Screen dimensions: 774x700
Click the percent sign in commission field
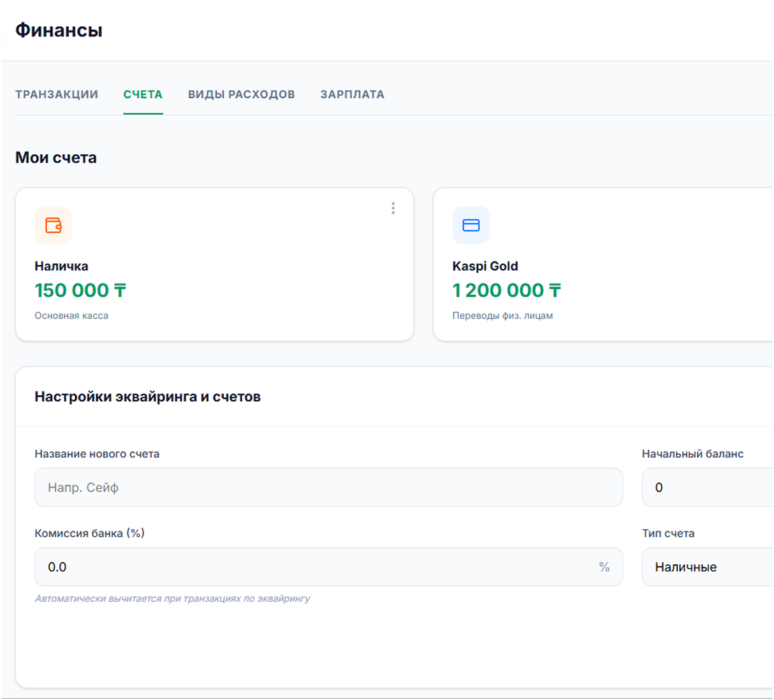coord(604,567)
